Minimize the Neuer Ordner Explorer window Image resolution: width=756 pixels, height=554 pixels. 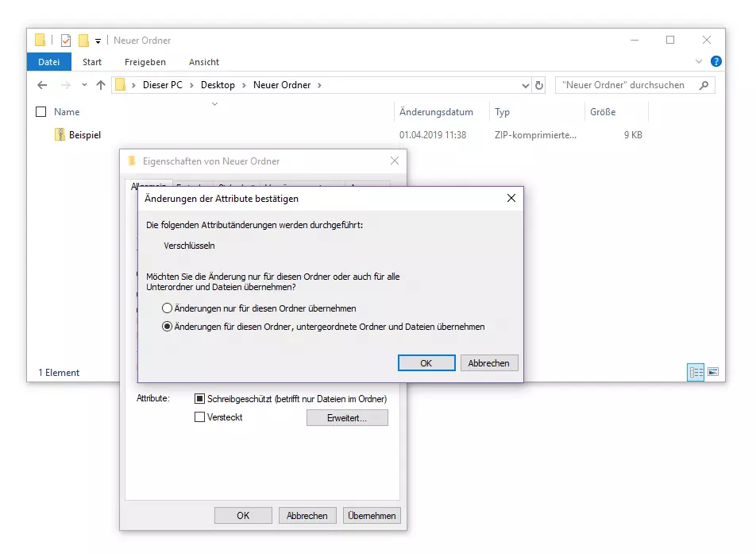[x=634, y=40]
